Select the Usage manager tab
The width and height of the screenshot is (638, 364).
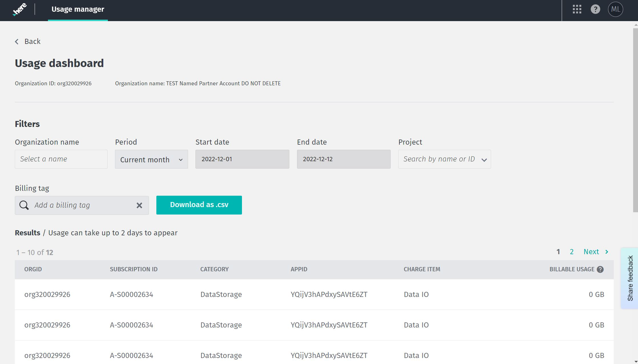pyautogui.click(x=78, y=9)
